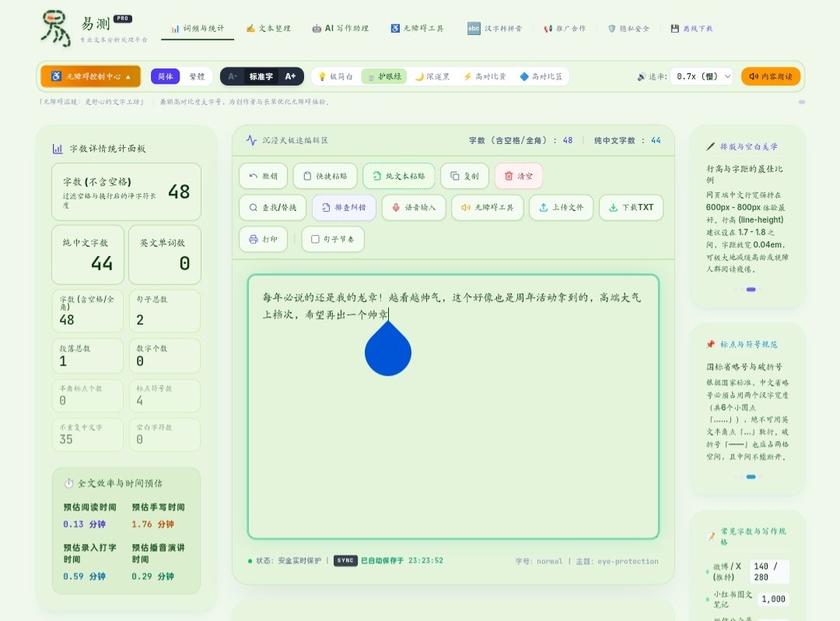Start 语音输入 microphone

[x=414, y=207]
